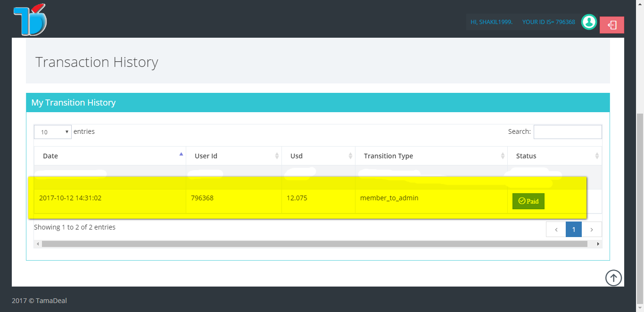Click the green Paid status button
The image size is (644, 312).
pyautogui.click(x=528, y=201)
